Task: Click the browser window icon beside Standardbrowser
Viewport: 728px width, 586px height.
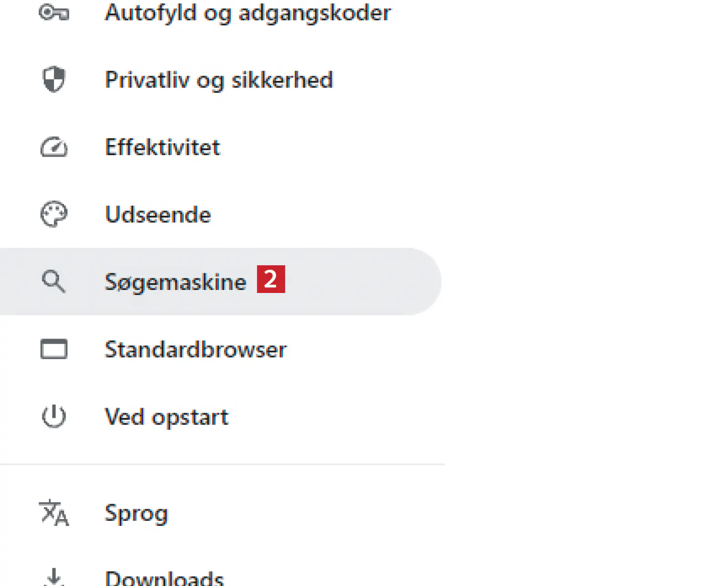Action: tap(54, 349)
